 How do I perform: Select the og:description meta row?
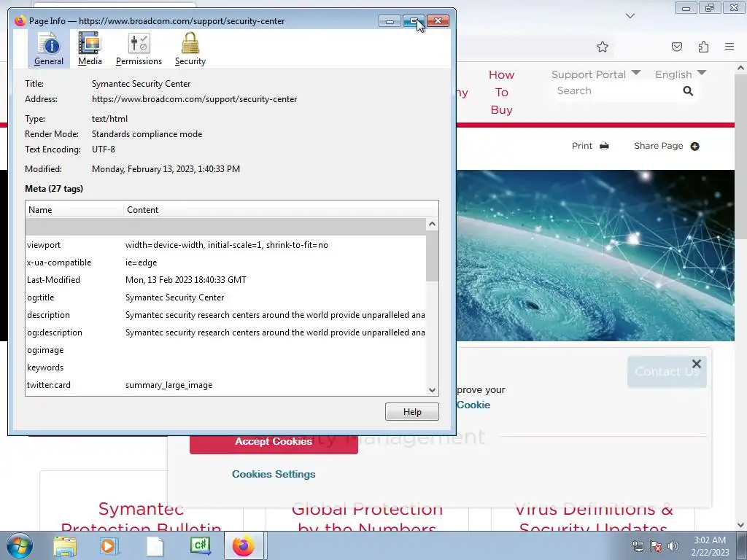(x=226, y=332)
